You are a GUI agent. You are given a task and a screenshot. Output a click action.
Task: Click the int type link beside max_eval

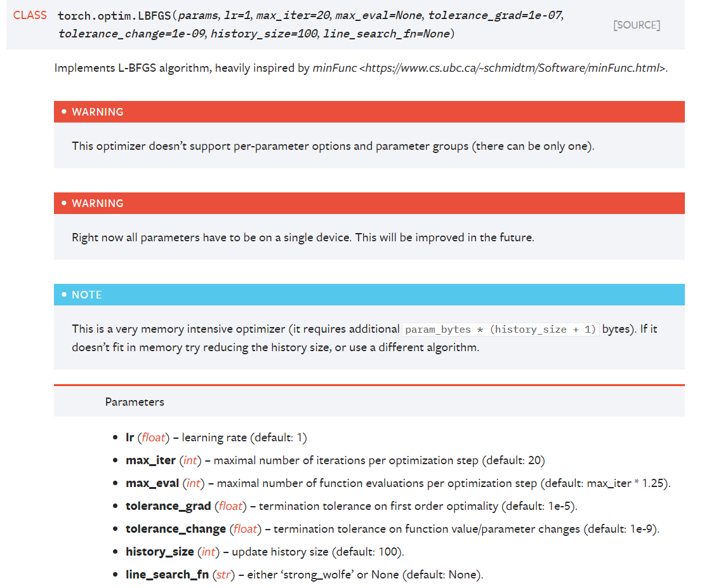click(194, 483)
